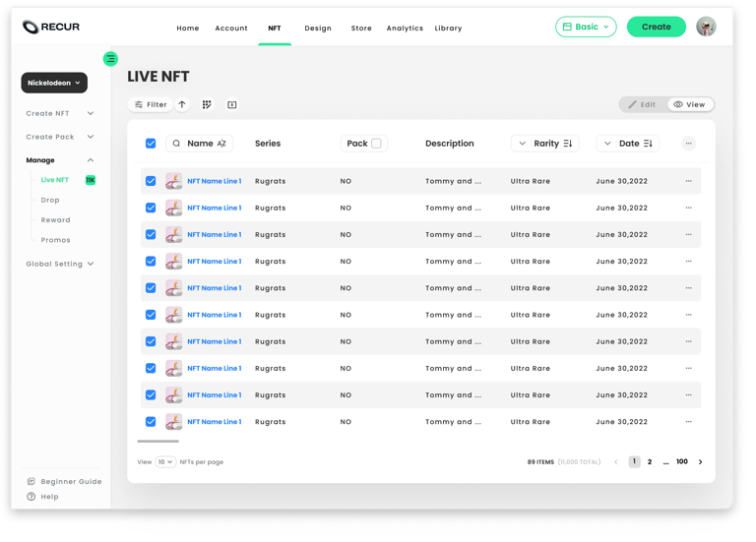Click the Help question mark icon
This screenshot has height=542, width=756.
[31, 496]
